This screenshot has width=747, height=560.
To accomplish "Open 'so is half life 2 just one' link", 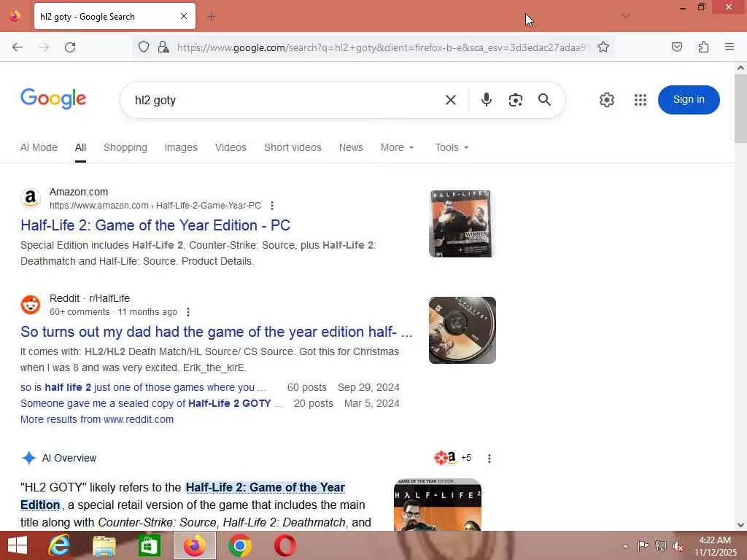I will point(143,388).
